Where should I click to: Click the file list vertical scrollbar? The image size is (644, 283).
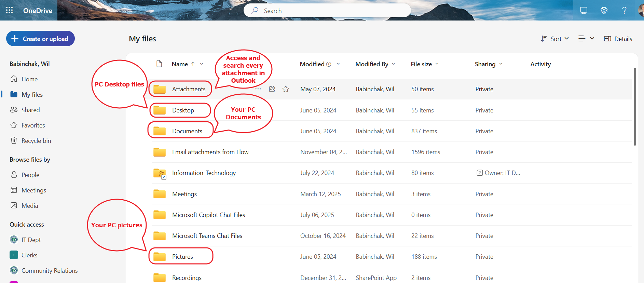[x=635, y=107]
